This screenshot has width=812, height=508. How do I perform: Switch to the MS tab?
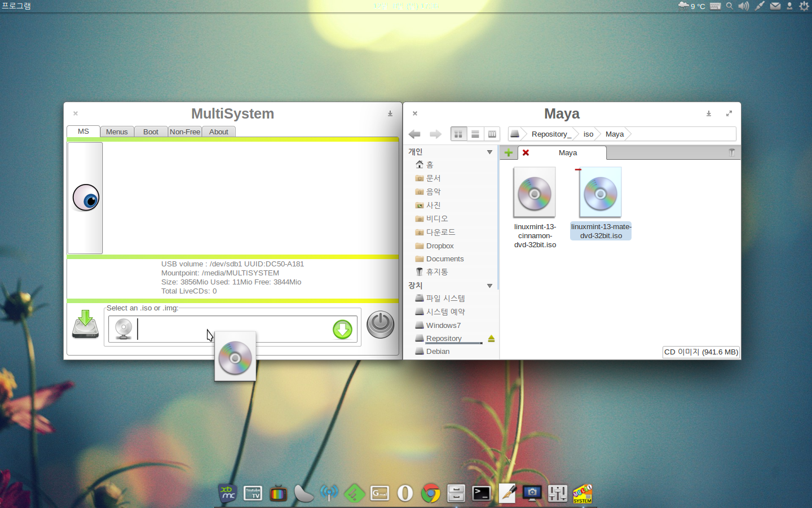tap(83, 132)
